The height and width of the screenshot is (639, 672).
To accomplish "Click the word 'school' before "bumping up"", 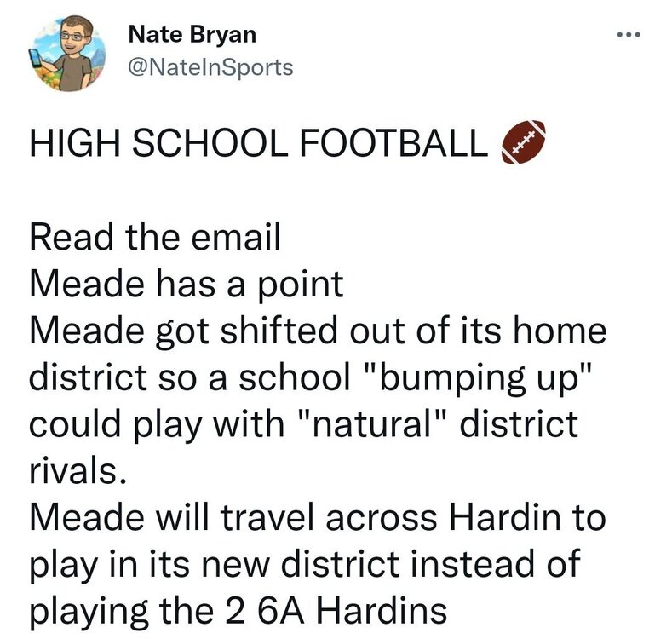I will click(x=296, y=377).
